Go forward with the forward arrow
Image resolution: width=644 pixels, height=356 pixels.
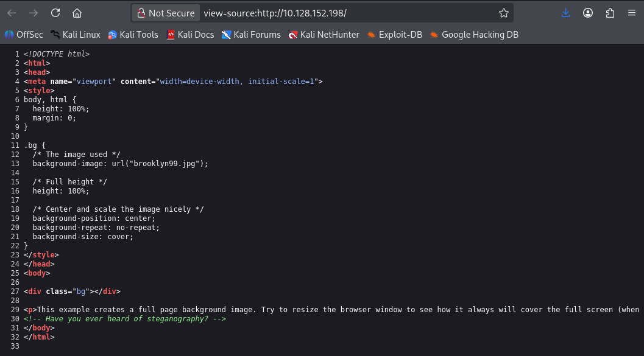click(x=34, y=13)
